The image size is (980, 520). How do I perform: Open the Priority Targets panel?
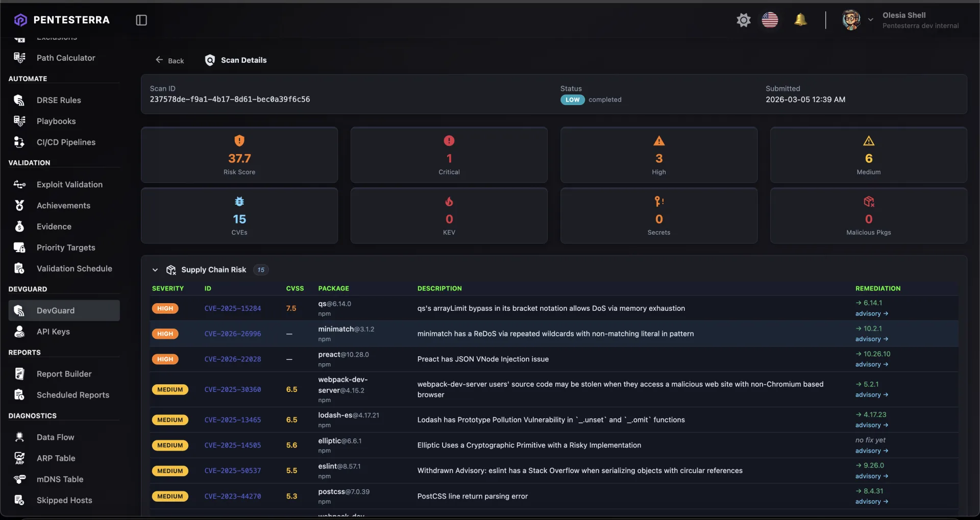point(66,247)
